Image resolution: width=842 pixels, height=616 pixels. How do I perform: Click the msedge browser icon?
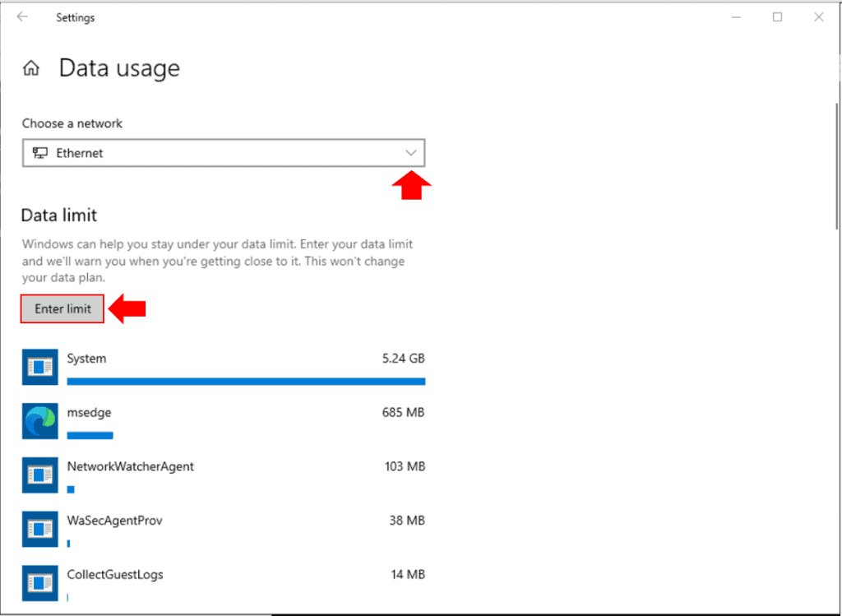[x=39, y=421]
